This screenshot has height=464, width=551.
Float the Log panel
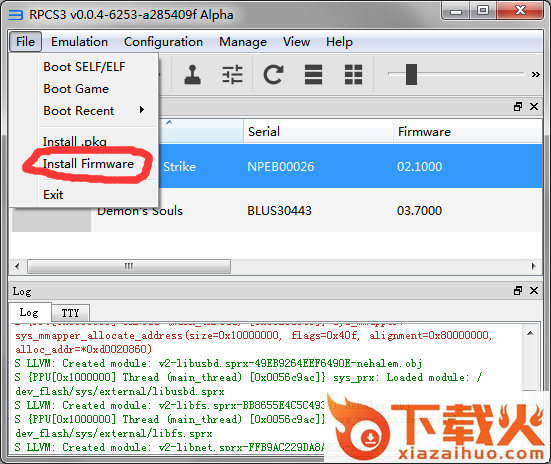518,291
